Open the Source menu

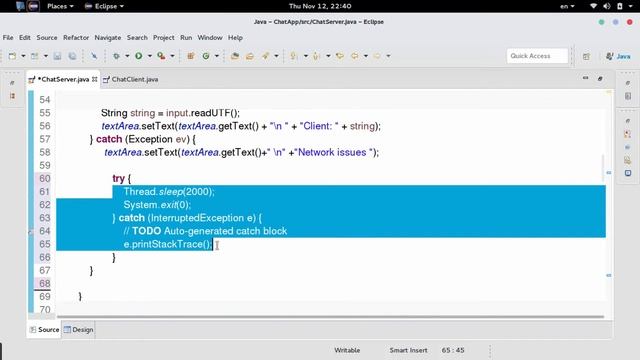coord(47,38)
